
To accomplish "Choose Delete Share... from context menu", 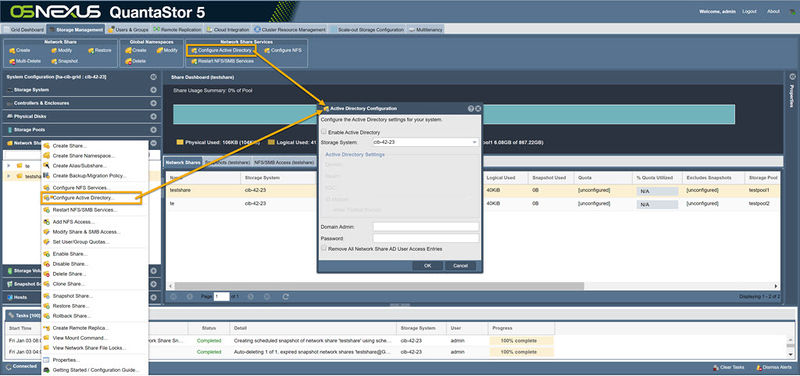I will pyautogui.click(x=69, y=274).
